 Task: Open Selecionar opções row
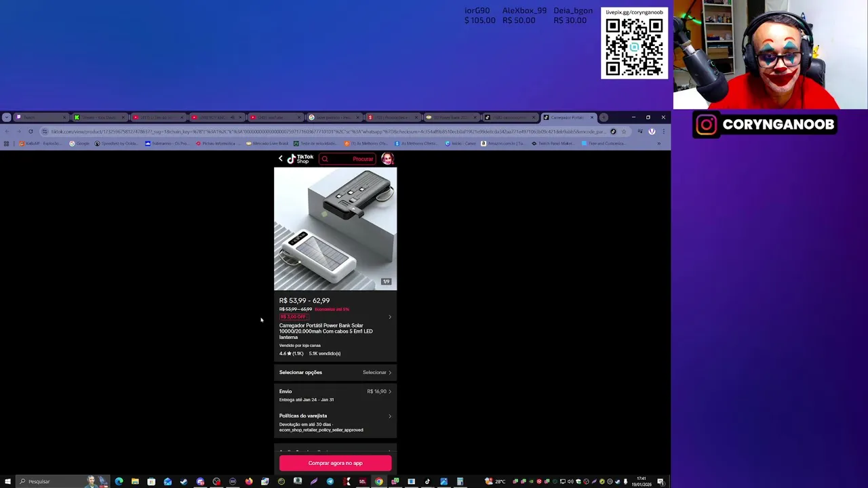click(x=335, y=372)
